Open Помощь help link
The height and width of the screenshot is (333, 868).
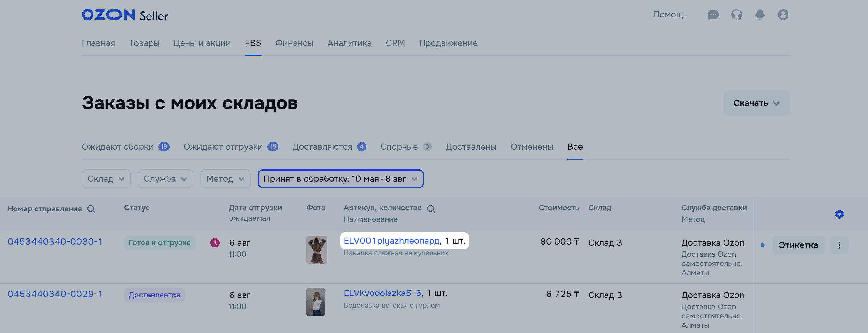click(x=670, y=15)
